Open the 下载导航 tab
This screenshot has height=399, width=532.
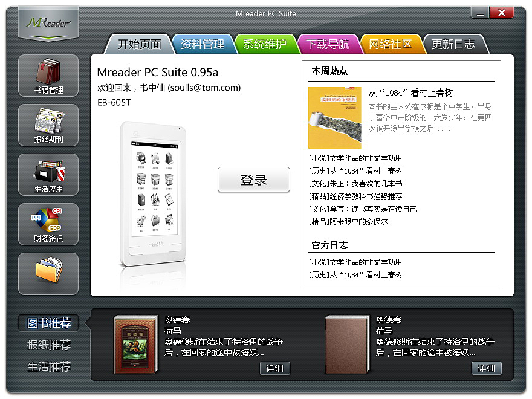click(328, 44)
